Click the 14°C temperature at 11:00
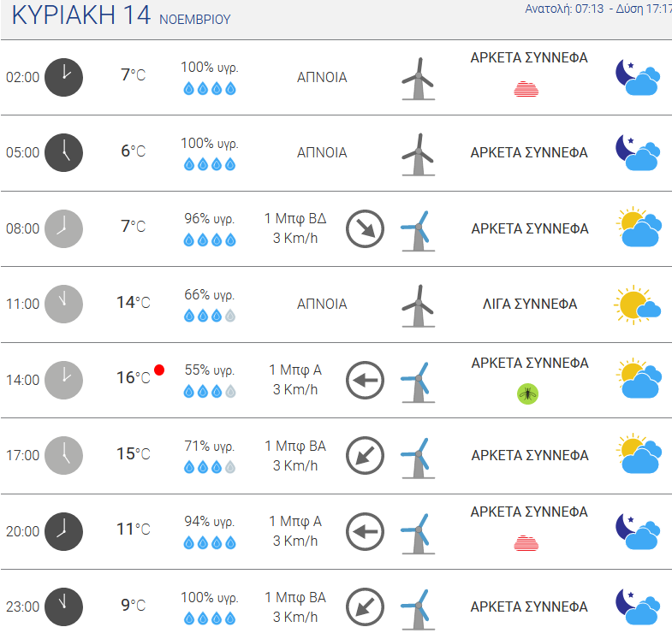Viewport: 672px width, 639px height. pyautogui.click(x=134, y=303)
